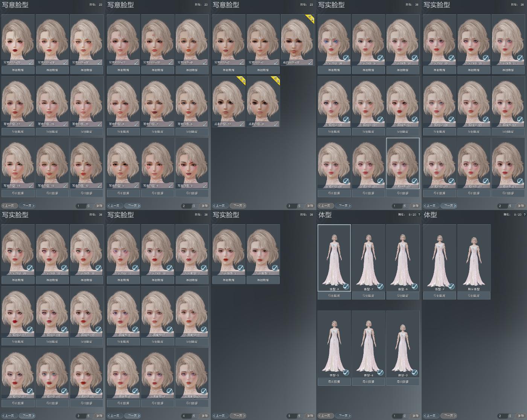Go to next page below 体型-5 row

coord(343,416)
